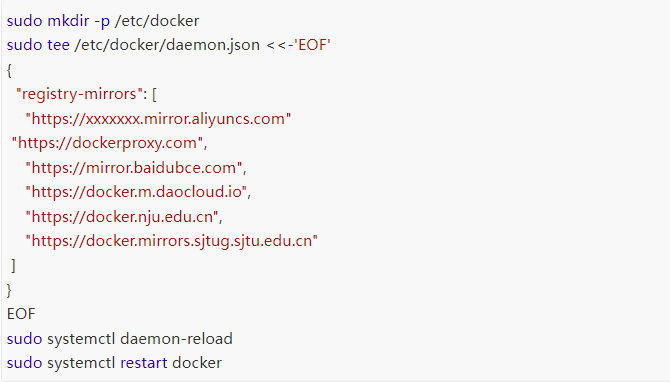Click the sjtug.sjtu.edu.cn mirror URL
Screen dimensions: 670x382
click(x=171, y=241)
